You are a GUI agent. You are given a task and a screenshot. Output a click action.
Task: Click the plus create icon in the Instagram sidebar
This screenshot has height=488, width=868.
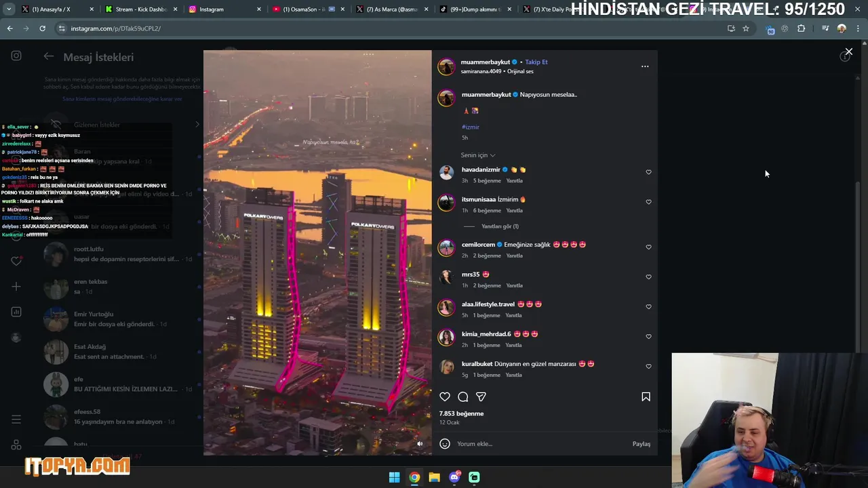pos(16,287)
